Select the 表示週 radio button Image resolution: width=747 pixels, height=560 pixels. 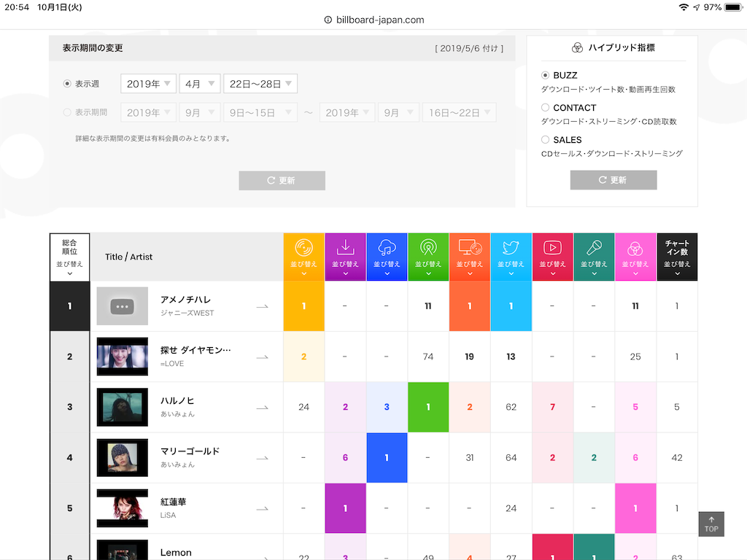click(x=67, y=84)
